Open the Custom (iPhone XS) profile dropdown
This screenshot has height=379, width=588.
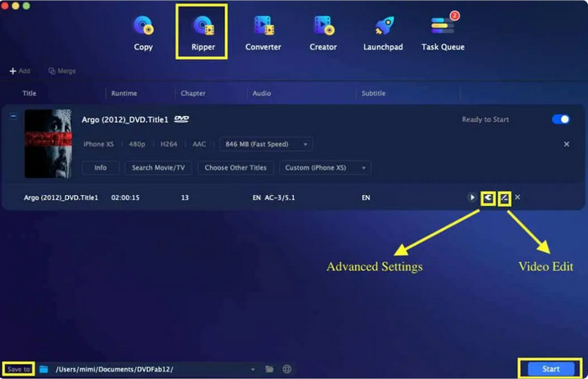[x=325, y=168]
